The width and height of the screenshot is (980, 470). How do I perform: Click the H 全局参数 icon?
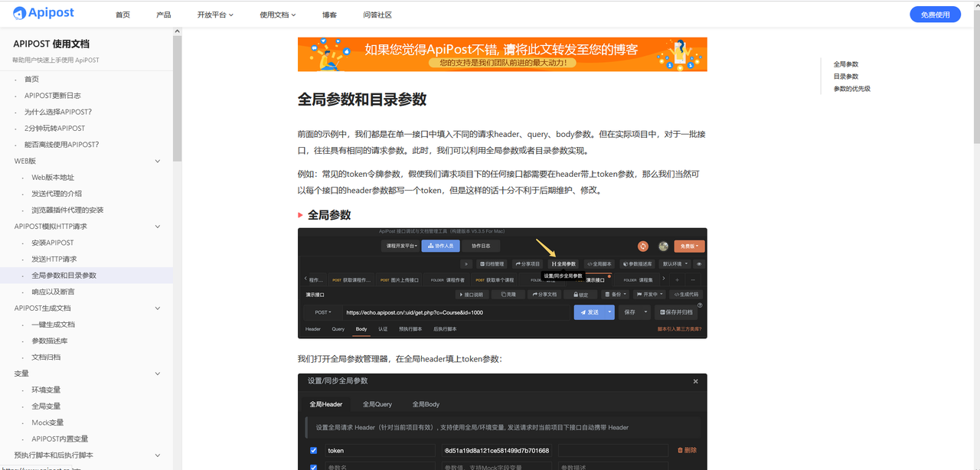(x=554, y=264)
